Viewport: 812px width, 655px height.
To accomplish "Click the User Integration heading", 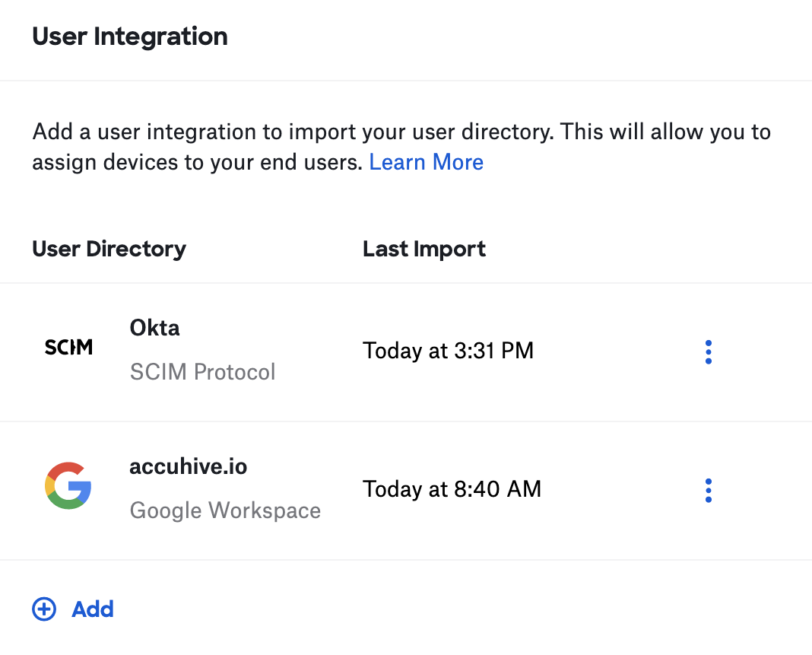I will (130, 37).
